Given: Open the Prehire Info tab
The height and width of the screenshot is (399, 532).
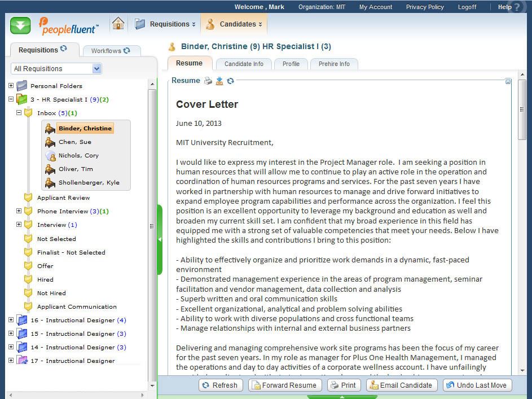Looking at the screenshot, I should click(334, 64).
